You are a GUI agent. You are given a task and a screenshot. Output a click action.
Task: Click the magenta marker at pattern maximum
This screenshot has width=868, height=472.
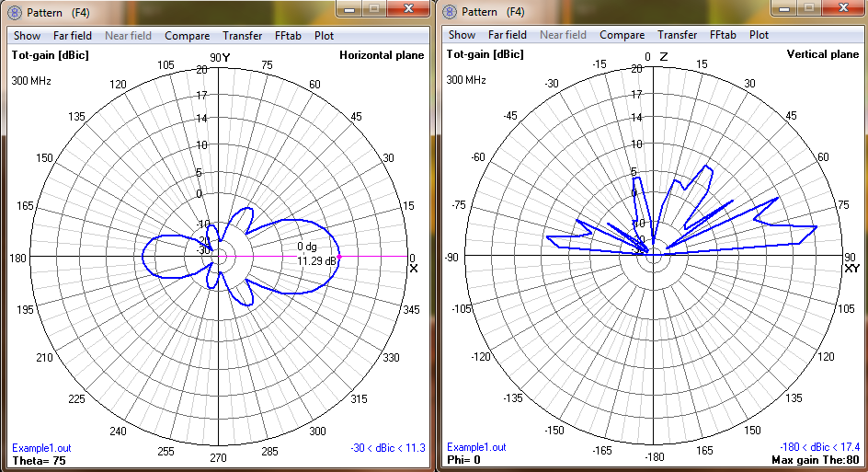tap(339, 257)
